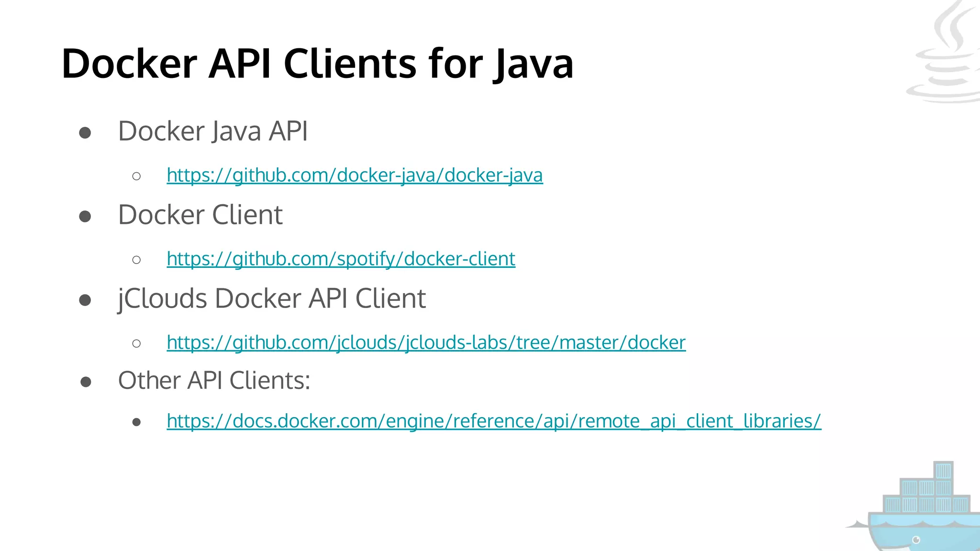
Task: Click the slide title Docker API Clients for Java
Action: point(317,63)
